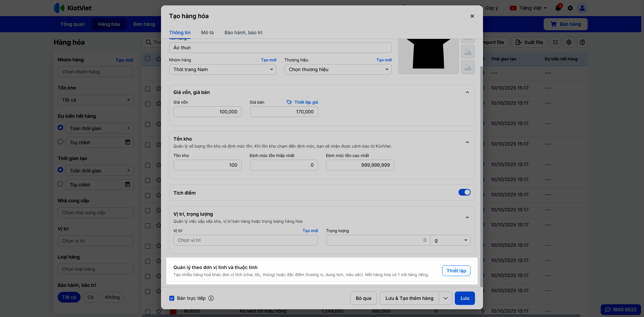The width and height of the screenshot is (644, 317).
Task: Switch to the Bảo hành, bảo trì tab
Action: point(243,33)
